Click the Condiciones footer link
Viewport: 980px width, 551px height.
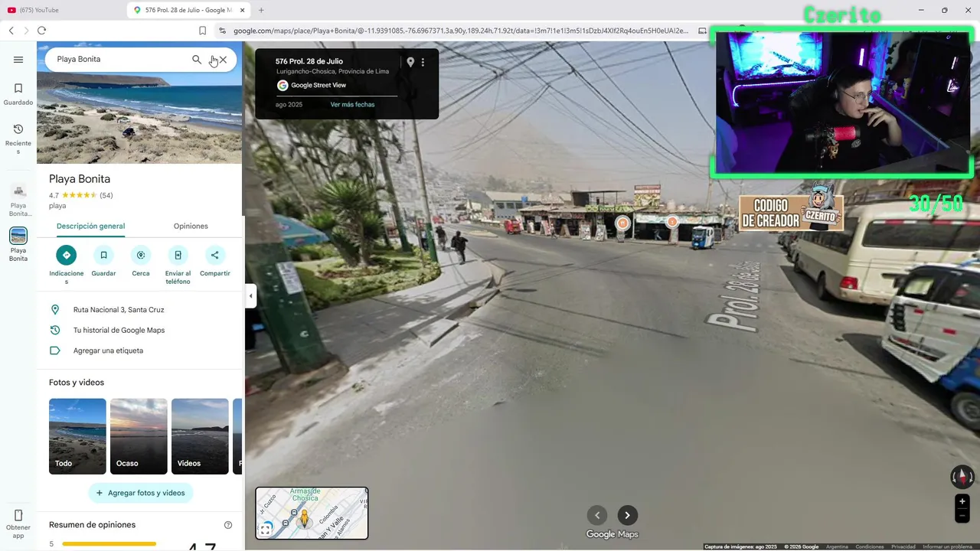870,547
